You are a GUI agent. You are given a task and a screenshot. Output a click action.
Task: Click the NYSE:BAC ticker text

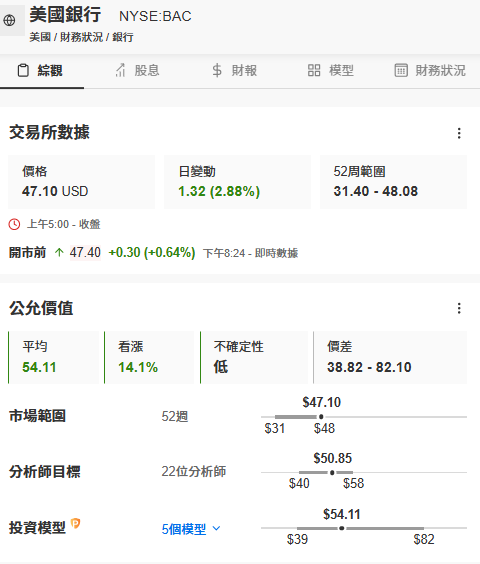click(x=155, y=16)
